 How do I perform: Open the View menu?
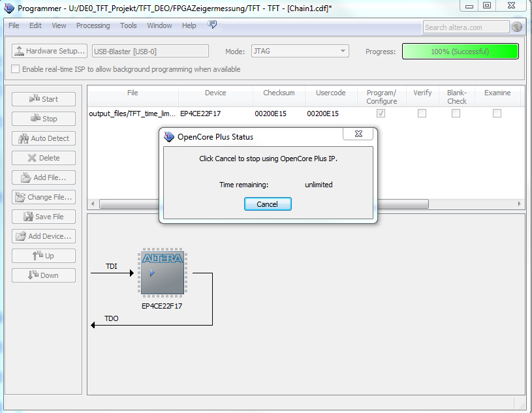(x=59, y=25)
